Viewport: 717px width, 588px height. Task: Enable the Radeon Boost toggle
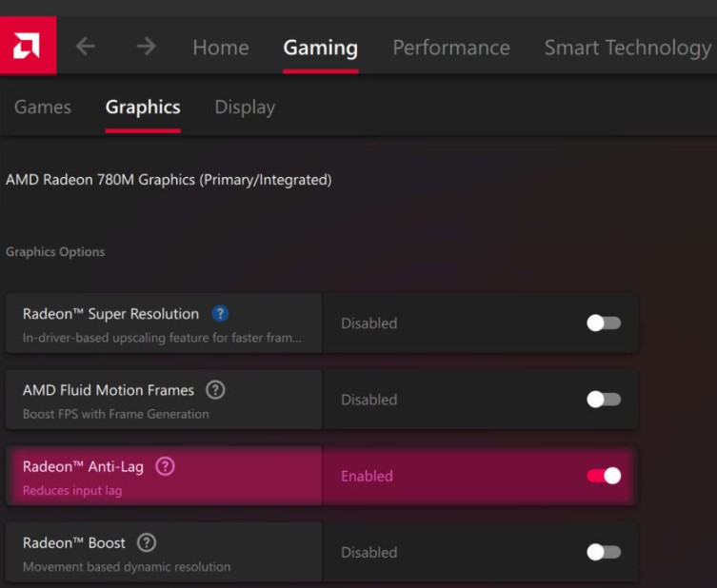[x=604, y=552]
